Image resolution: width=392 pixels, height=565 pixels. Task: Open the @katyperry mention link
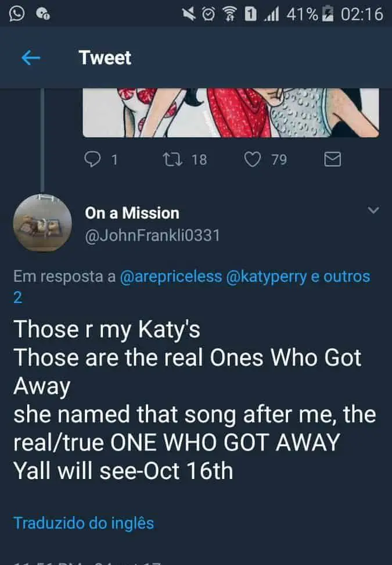pos(267,277)
